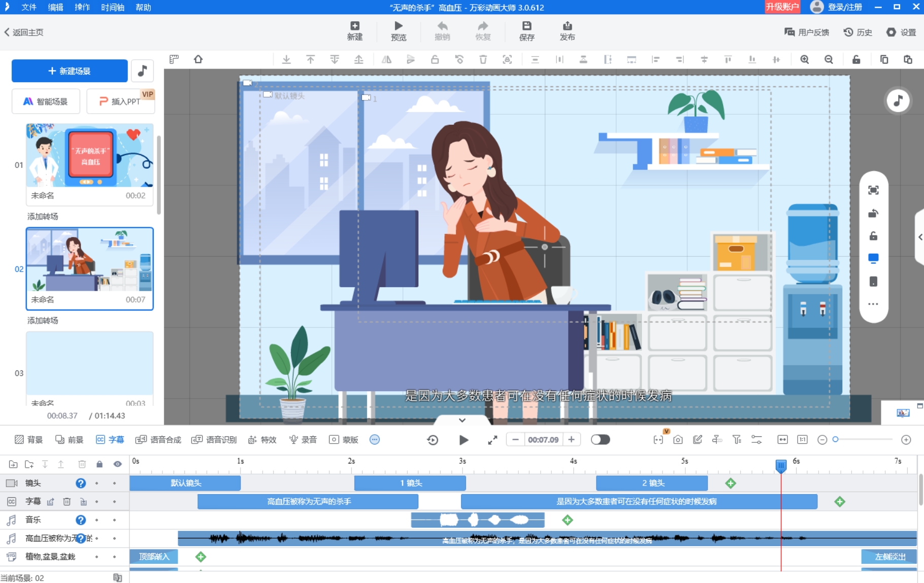Viewport: 924px width, 583px height.
Task: Click the music note button beside 新建场景
Action: (x=142, y=71)
